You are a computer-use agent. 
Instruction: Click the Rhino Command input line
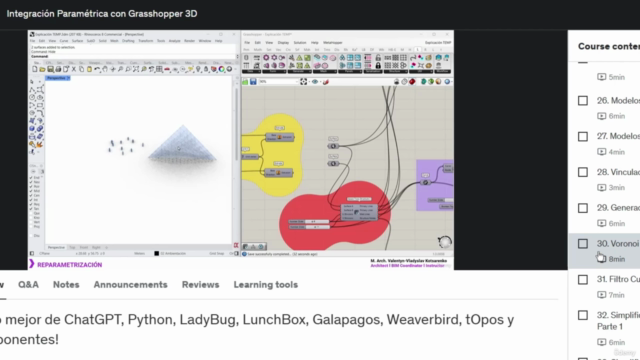point(133,56)
